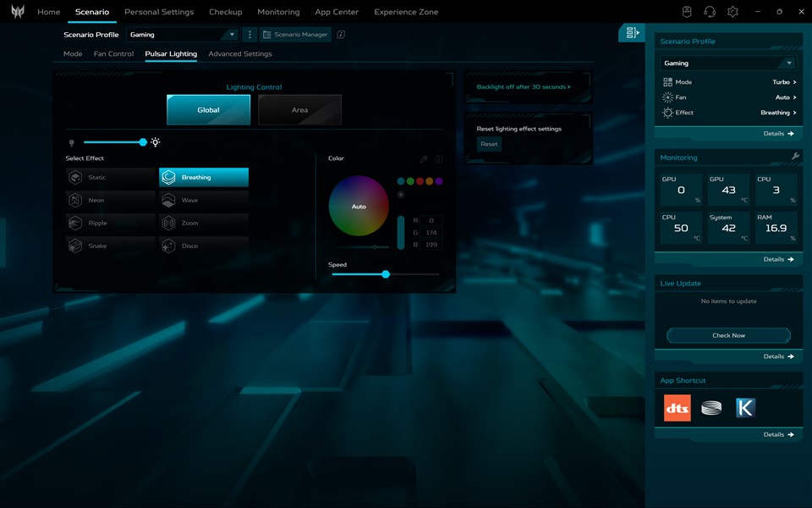Open the three-dot profile options menu
This screenshot has width=812, height=508.
click(x=249, y=35)
